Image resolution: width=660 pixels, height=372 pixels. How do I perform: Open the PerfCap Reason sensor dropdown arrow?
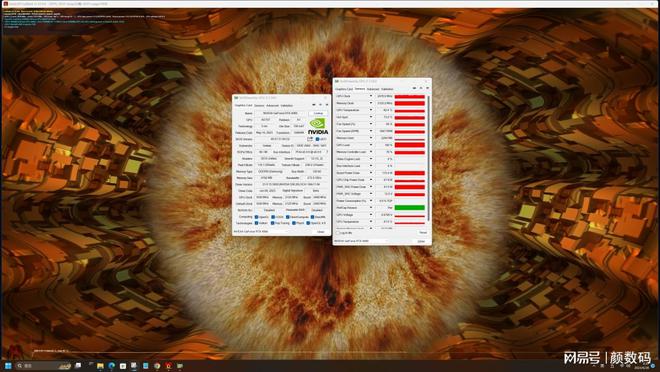pos(371,208)
